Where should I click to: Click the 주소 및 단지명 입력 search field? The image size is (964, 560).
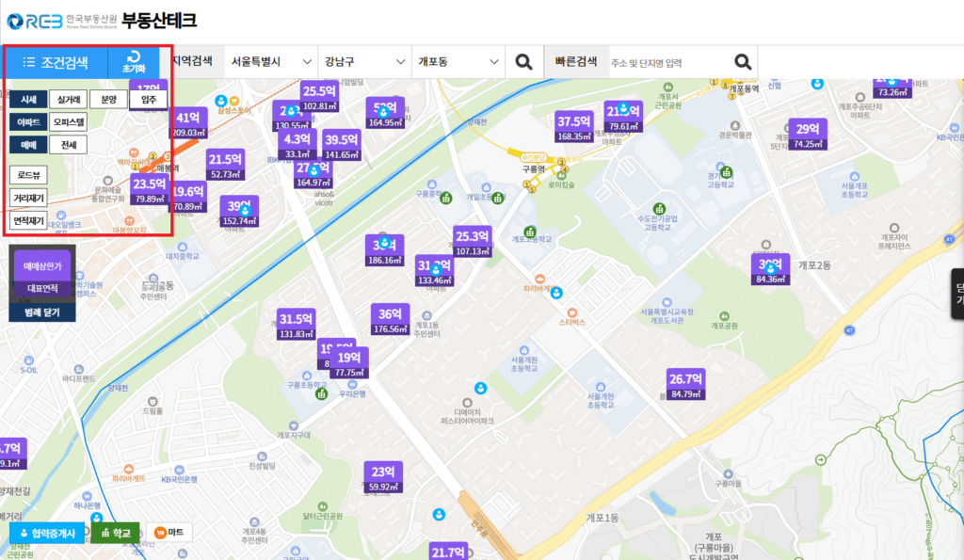point(667,62)
